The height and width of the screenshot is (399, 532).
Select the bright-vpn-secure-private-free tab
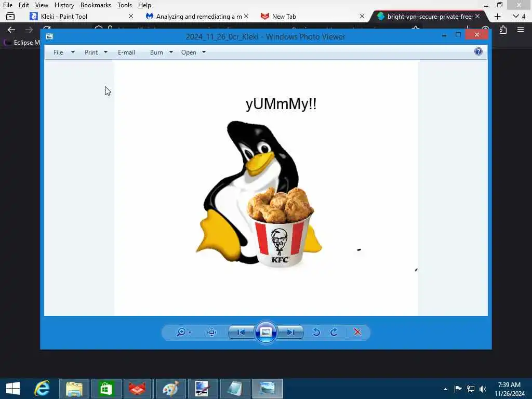click(428, 16)
